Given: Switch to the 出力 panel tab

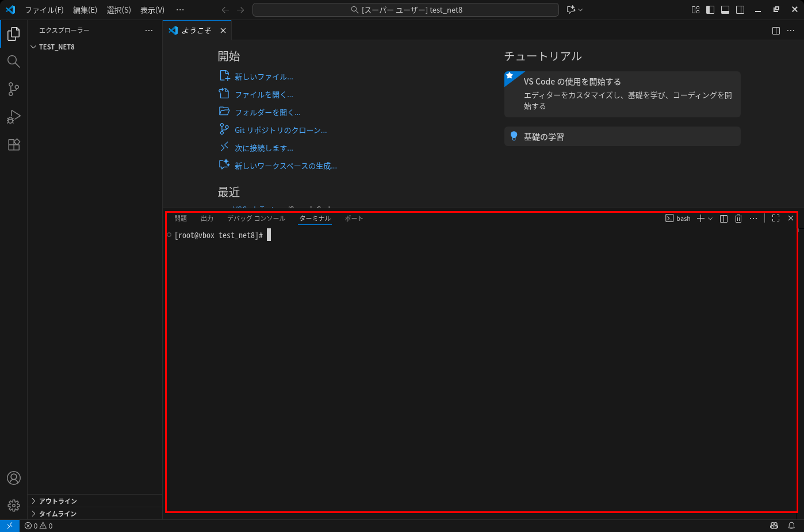Looking at the screenshot, I should [207, 219].
